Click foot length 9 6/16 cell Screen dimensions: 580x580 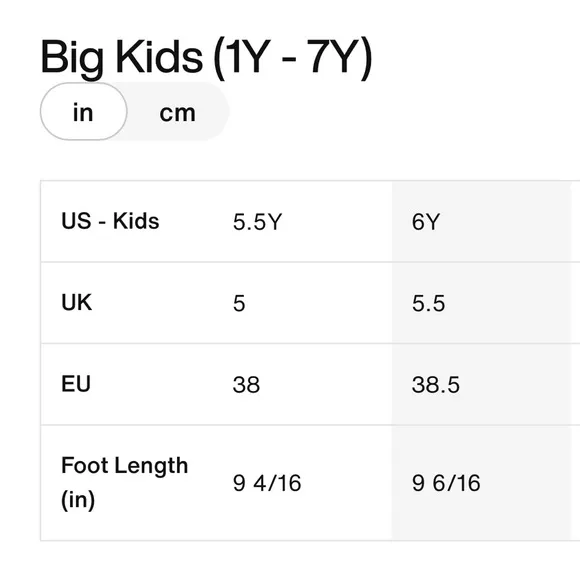[x=446, y=483]
